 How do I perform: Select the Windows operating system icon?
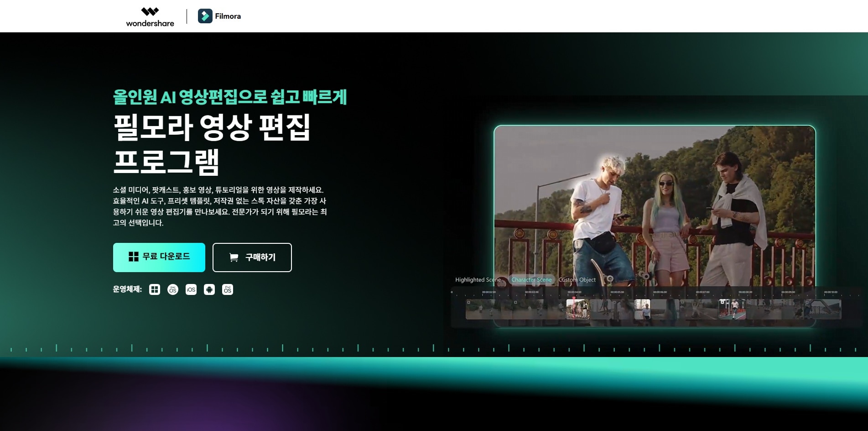pyautogui.click(x=155, y=289)
